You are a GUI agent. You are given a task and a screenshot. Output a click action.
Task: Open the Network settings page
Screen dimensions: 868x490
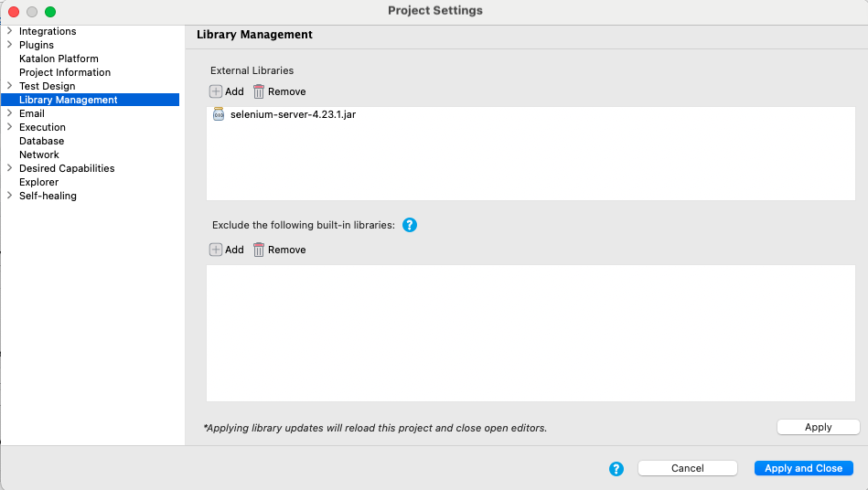point(38,154)
